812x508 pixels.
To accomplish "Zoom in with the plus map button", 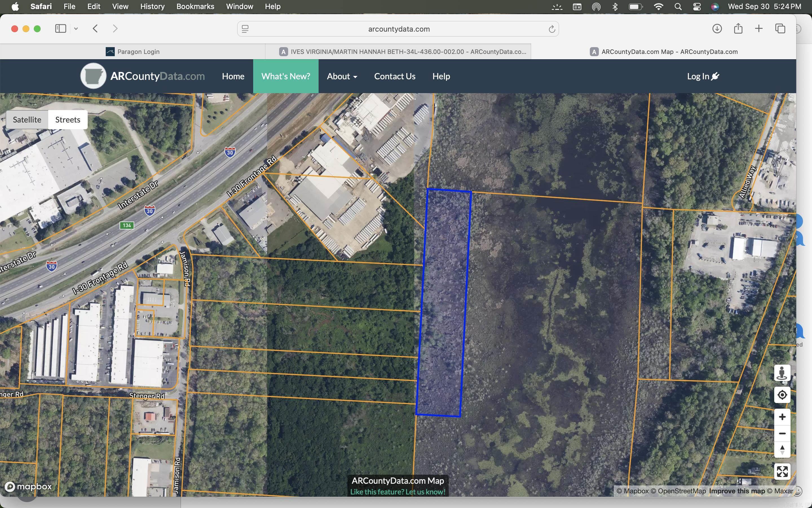I will [782, 417].
